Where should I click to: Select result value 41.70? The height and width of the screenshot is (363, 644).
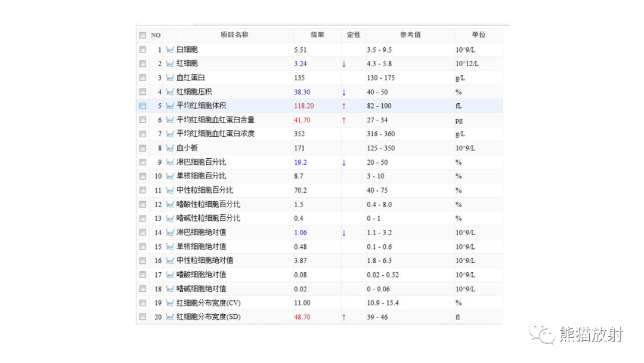tap(302, 120)
